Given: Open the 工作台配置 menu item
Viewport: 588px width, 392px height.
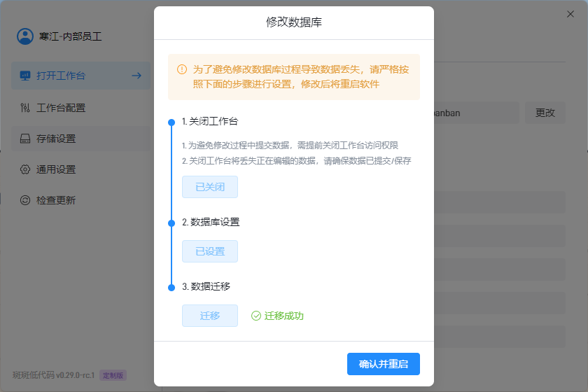Looking at the screenshot, I should pyautogui.click(x=61, y=108).
